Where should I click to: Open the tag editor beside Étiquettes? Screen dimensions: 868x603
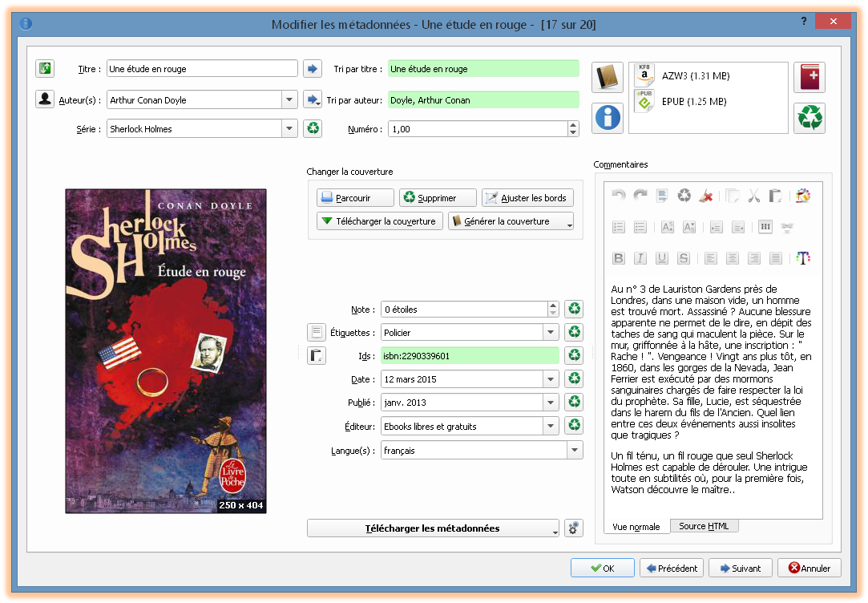point(317,332)
